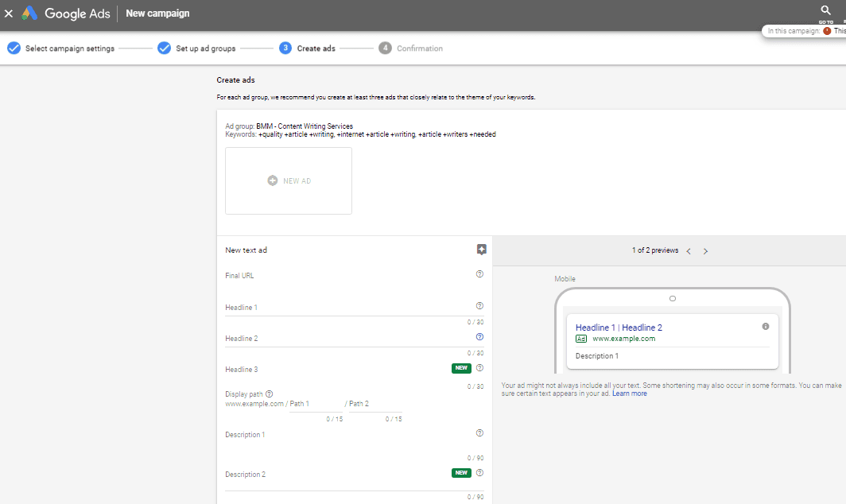
Task: Click the ad suggestions icon beside New text ad
Action: point(481,250)
